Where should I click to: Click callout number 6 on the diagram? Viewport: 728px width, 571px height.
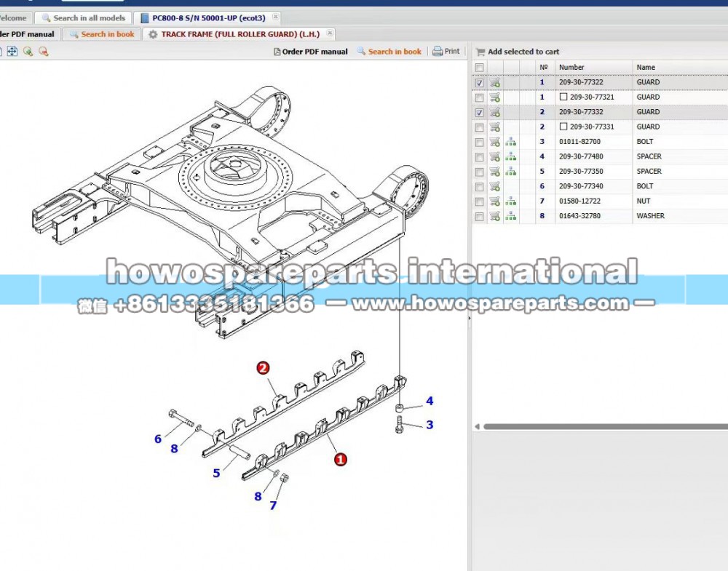158,439
